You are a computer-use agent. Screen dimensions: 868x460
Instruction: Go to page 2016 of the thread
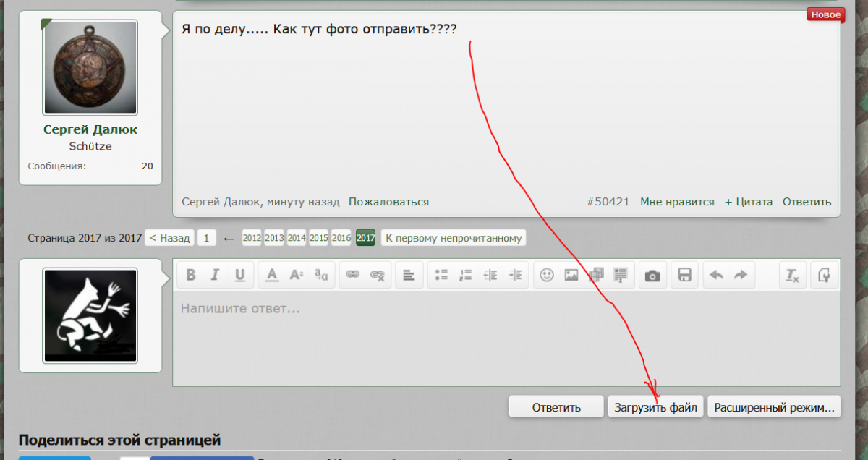point(341,238)
